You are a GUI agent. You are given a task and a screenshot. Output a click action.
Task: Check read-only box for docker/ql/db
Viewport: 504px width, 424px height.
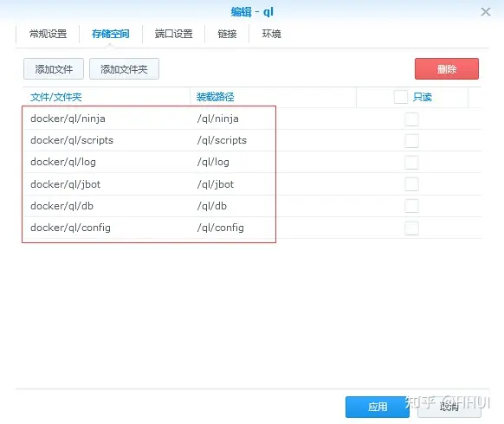tap(411, 206)
